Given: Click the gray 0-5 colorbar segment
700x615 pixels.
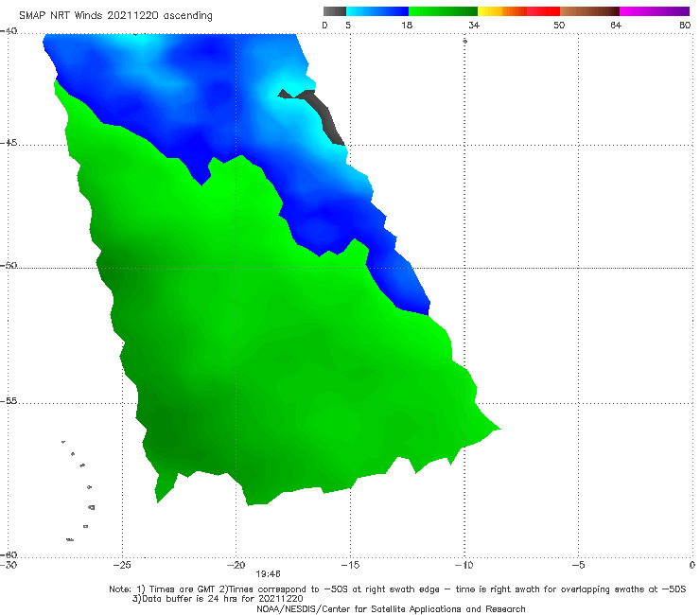Looking at the screenshot, I should [x=335, y=11].
